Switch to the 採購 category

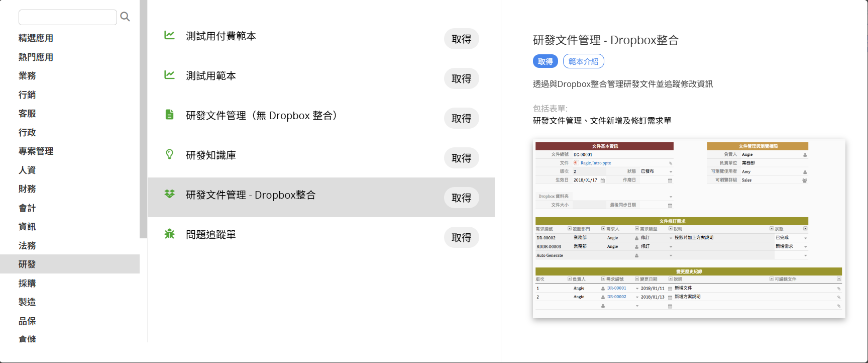tap(27, 284)
